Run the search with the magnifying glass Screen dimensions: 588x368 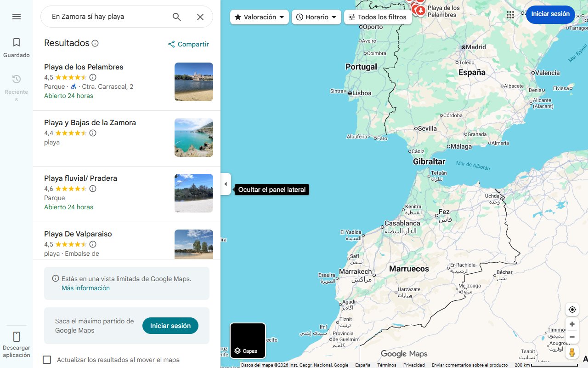(176, 17)
